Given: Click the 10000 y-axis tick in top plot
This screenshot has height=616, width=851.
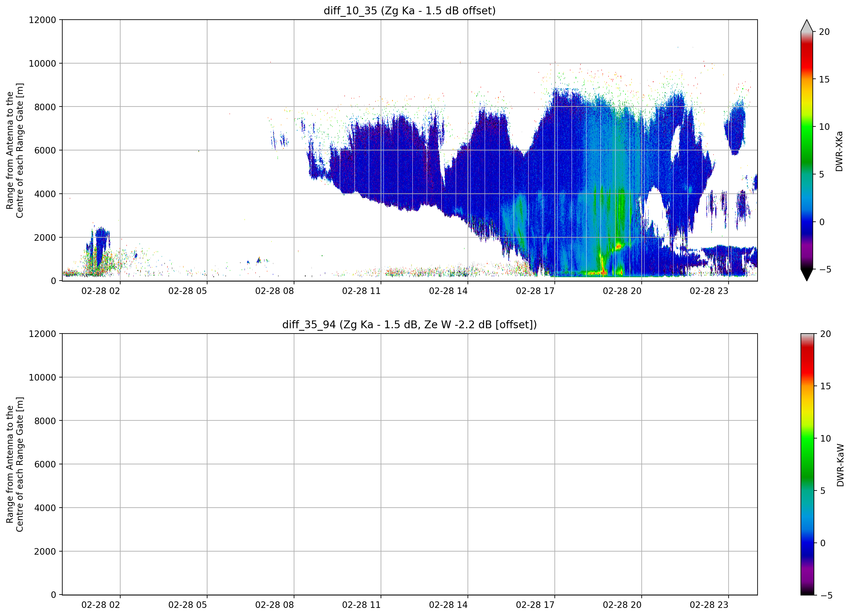Looking at the screenshot, I should 42,64.
